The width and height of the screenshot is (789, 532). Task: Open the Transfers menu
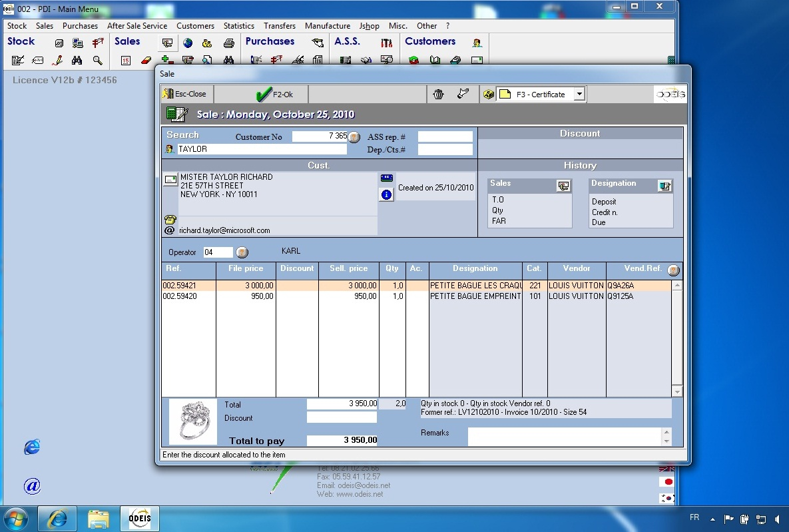(x=280, y=26)
